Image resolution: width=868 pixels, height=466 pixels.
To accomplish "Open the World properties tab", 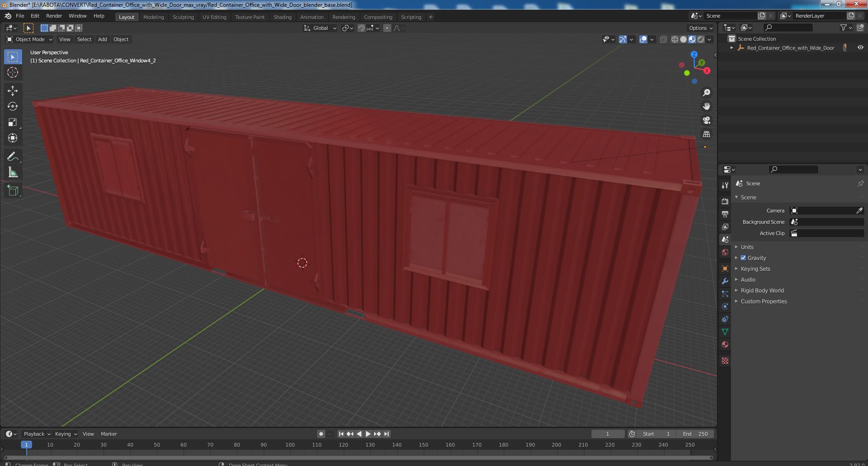I will 725,252.
